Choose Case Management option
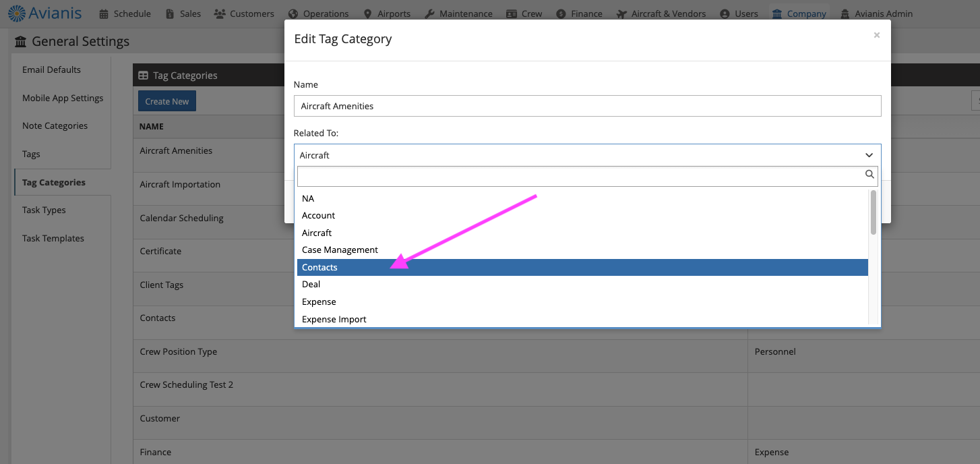Viewport: 980px width, 464px height. click(340, 250)
